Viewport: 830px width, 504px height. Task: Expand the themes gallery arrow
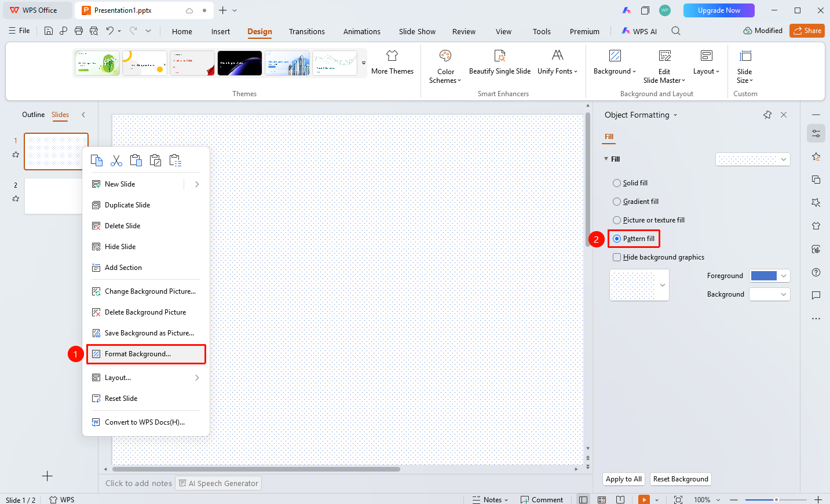[364, 63]
